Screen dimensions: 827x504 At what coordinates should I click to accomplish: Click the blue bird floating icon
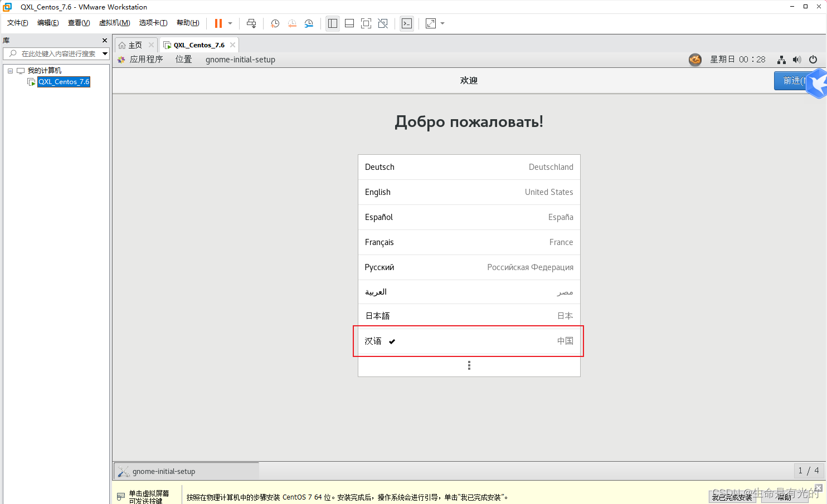point(818,84)
